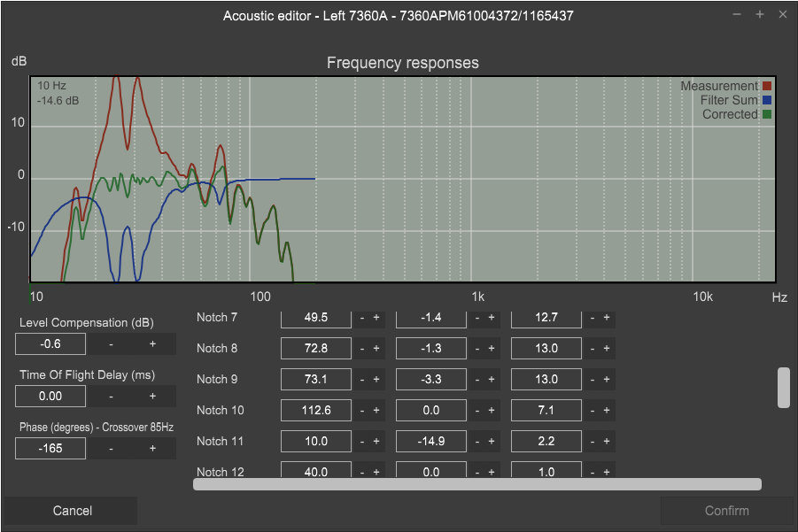
Task: Click Notch 10 Q field showing 7.1
Action: coord(546,411)
